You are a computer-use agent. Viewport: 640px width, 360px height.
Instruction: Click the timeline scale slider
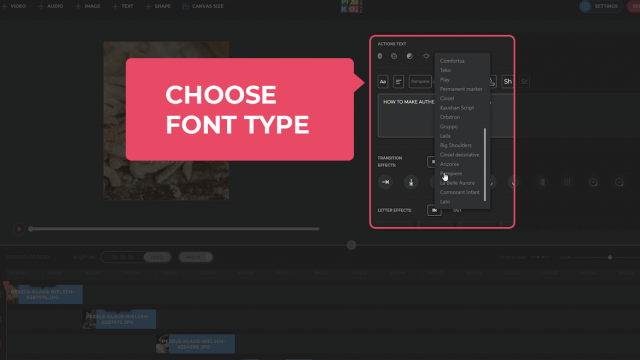(607, 258)
